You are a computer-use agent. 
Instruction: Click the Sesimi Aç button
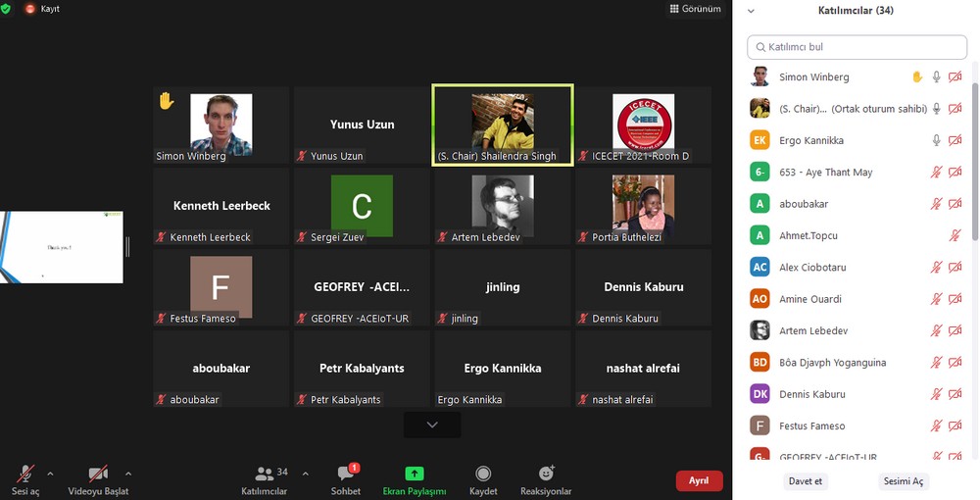coord(904,481)
